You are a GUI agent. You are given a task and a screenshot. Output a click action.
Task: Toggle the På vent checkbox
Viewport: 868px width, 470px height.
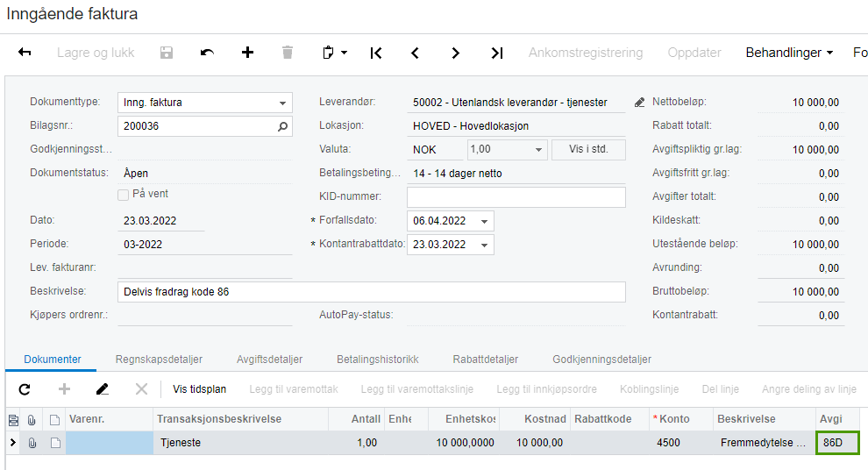[124, 194]
